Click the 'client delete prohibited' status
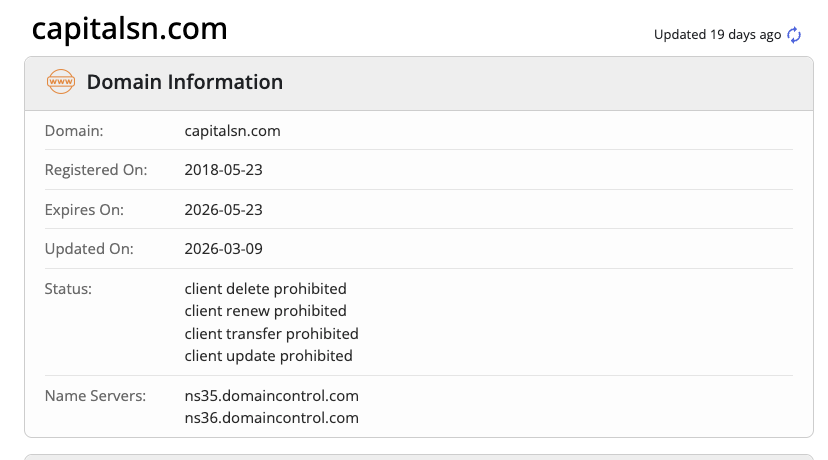Screen dimensions: 828x460 pyautogui.click(x=266, y=289)
